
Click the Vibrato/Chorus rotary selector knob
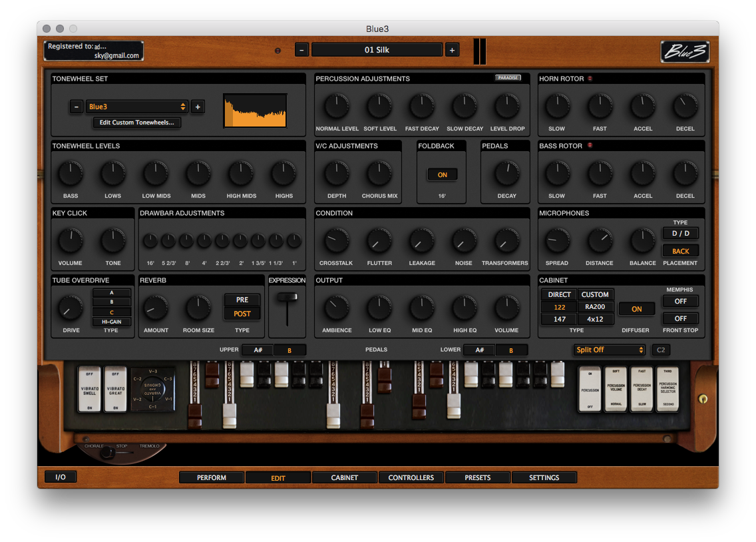152,389
